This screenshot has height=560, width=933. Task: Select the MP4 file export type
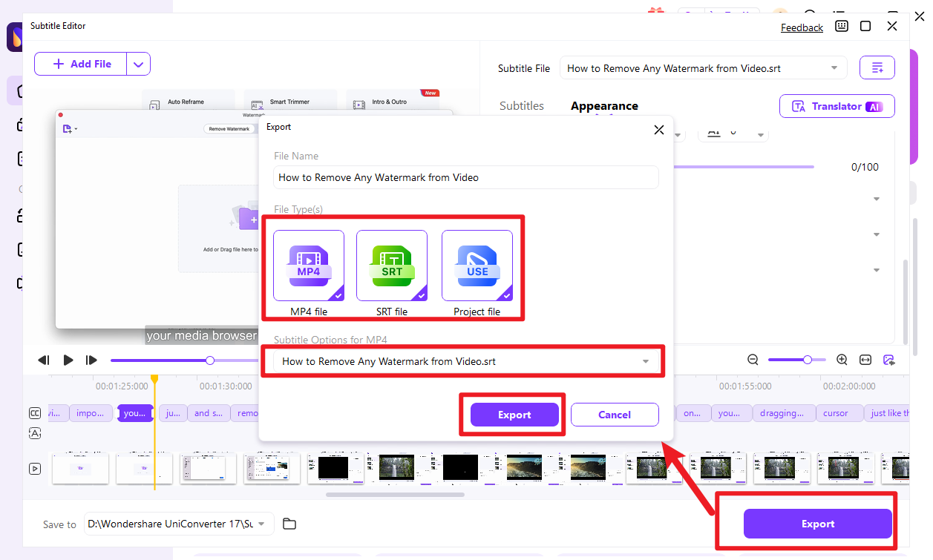point(308,266)
